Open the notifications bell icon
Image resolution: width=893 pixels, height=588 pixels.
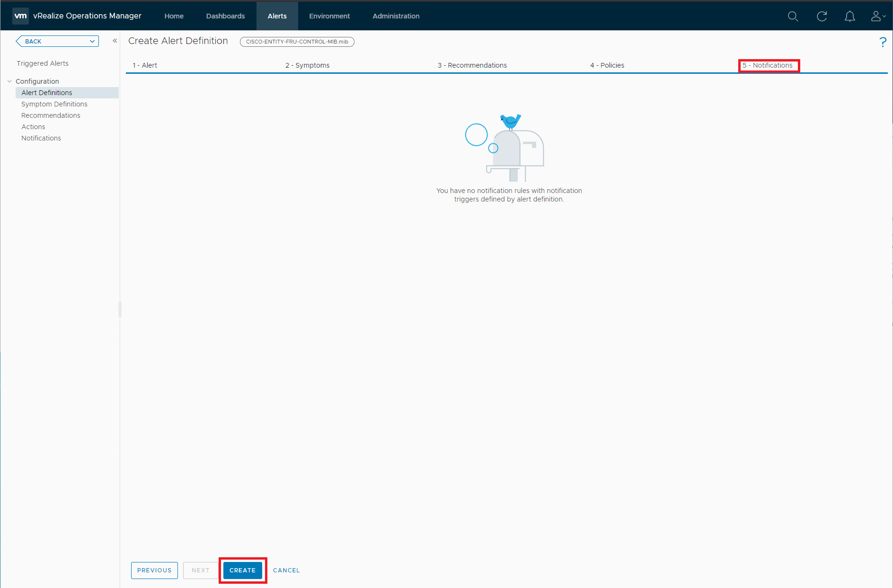(x=849, y=17)
